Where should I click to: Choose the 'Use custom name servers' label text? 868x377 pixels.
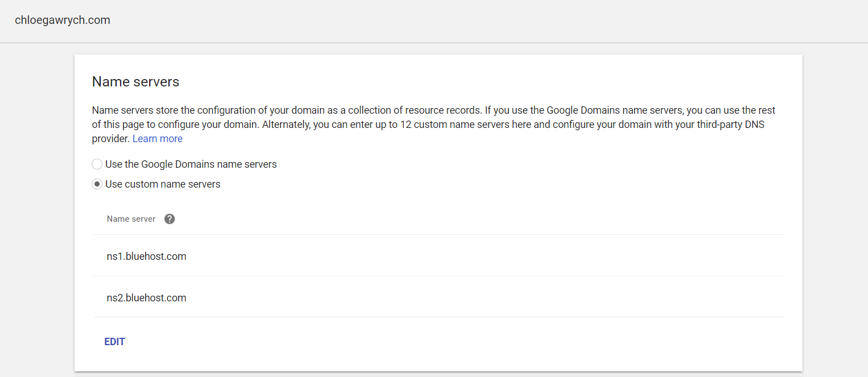[x=163, y=184]
